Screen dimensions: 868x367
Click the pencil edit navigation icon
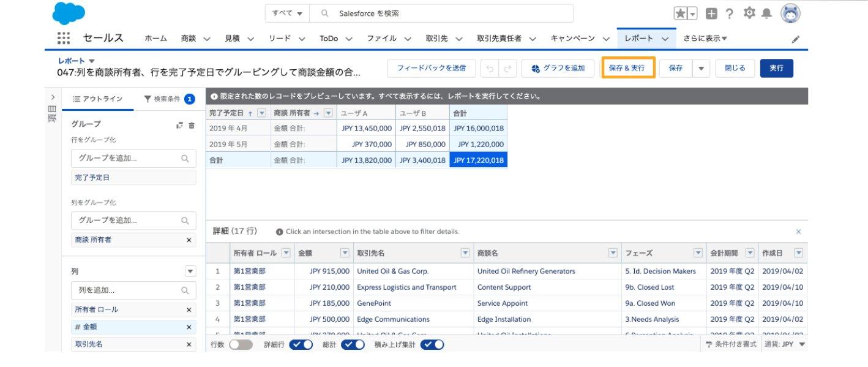click(796, 39)
